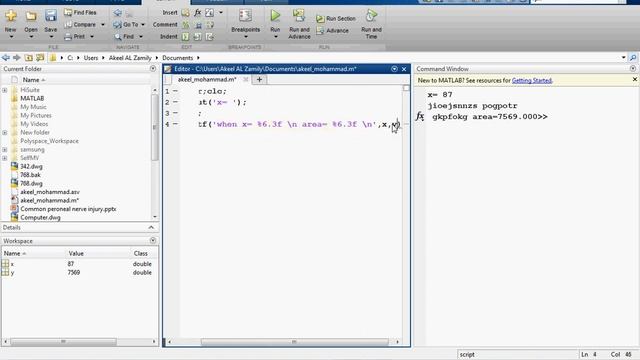Viewport: 640px width, 360px height.
Task: Open the Breakpoints dropdown arrow
Action: [245, 37]
